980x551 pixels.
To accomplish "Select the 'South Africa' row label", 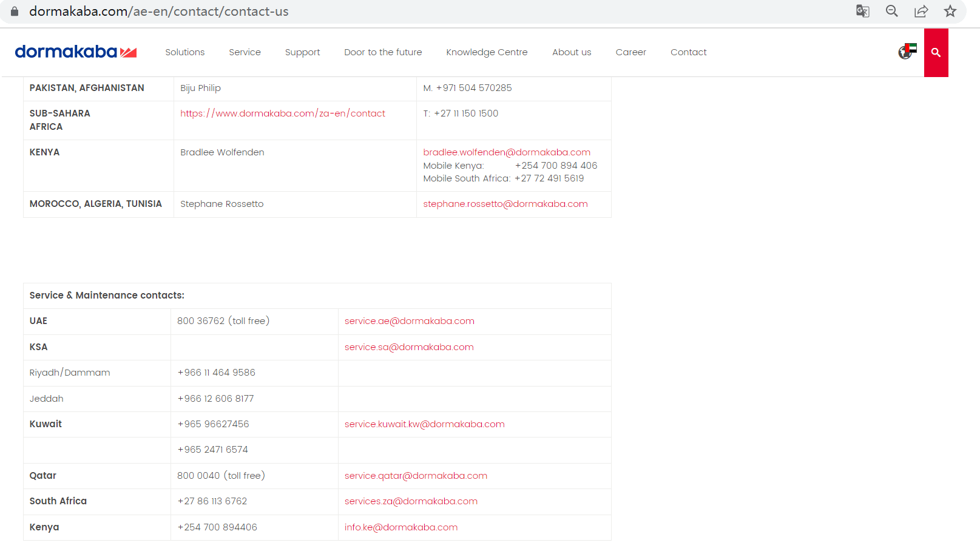I will coord(58,501).
